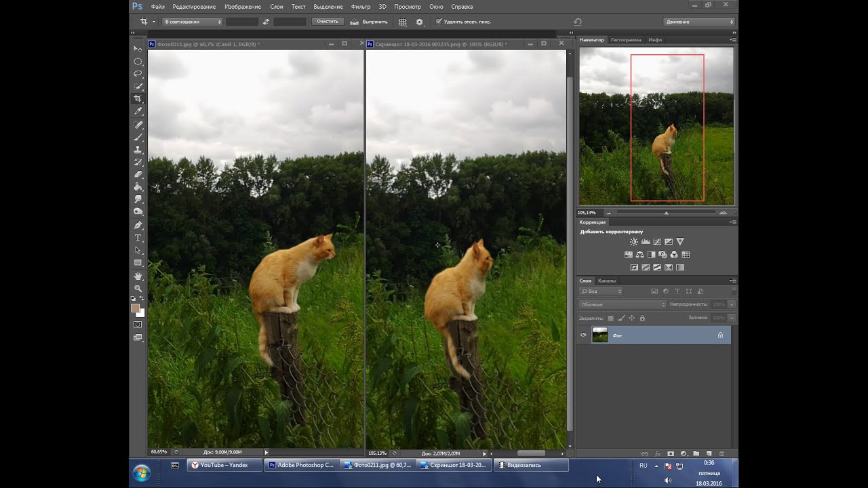Open the 'В соотношении' ratio dropdown

192,22
